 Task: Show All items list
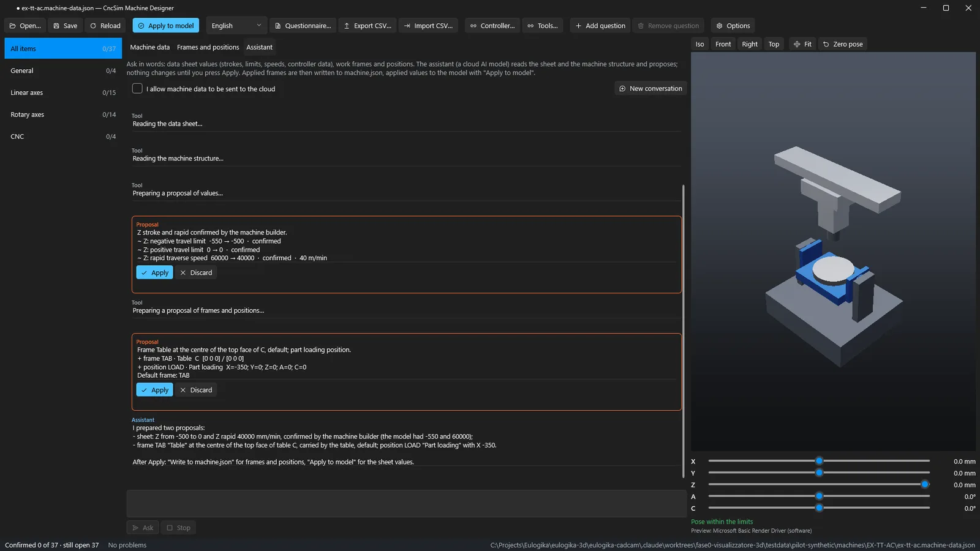(x=63, y=48)
